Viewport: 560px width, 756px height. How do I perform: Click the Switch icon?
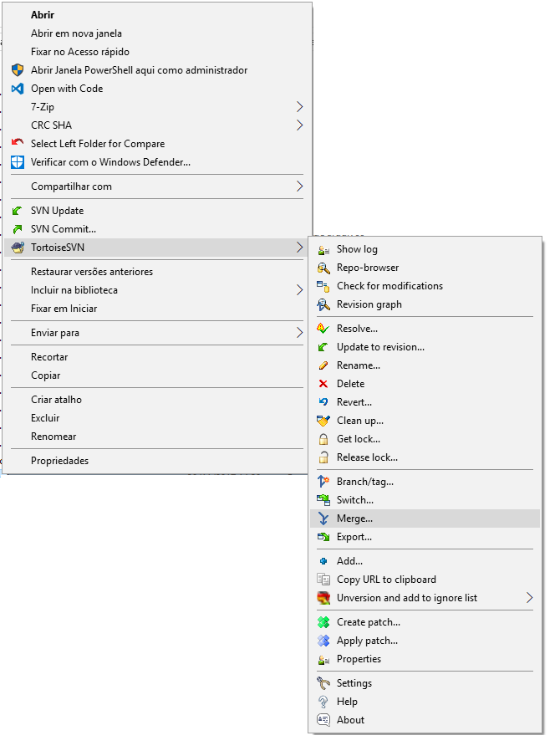[323, 500]
